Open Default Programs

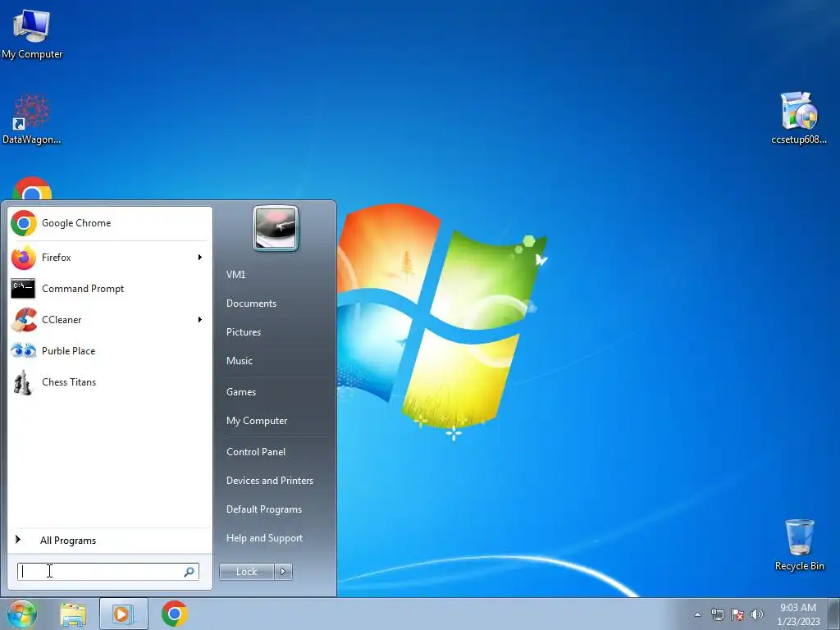click(x=263, y=509)
